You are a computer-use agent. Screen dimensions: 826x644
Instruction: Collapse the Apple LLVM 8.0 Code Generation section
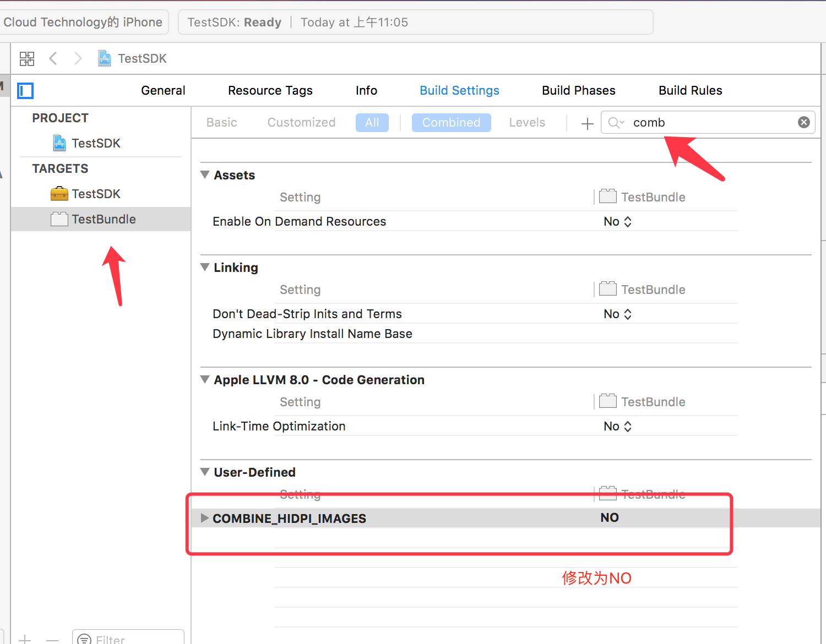click(205, 379)
